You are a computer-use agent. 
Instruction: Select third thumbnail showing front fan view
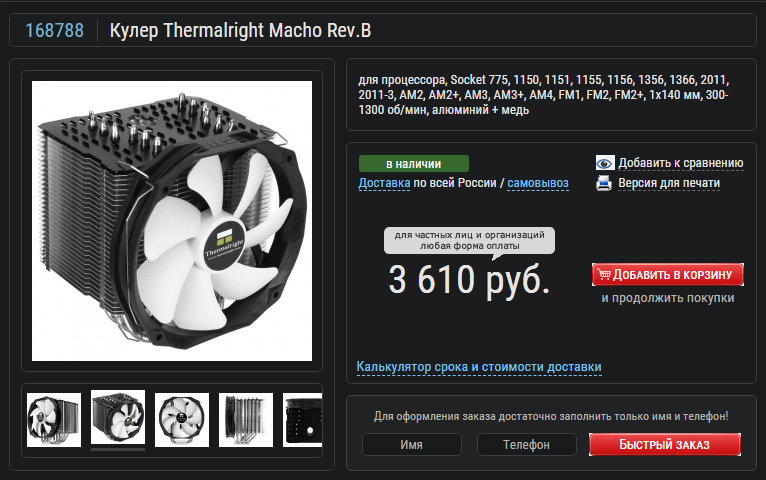tap(182, 419)
